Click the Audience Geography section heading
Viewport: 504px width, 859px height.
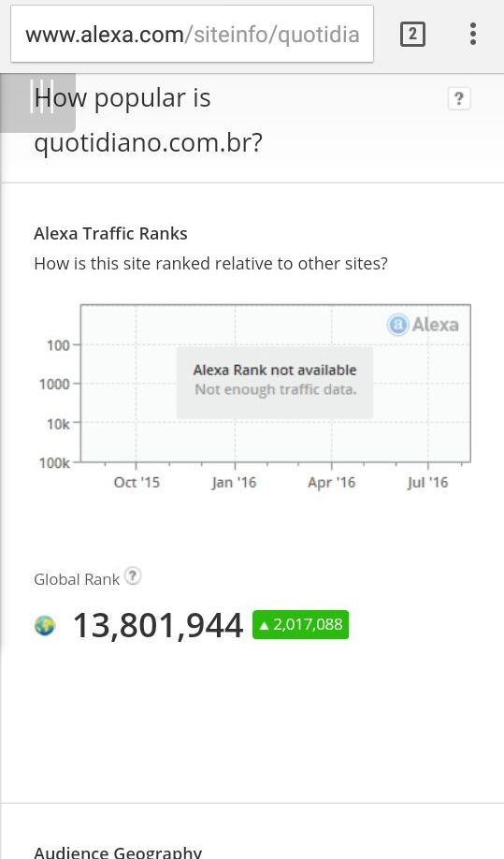click(x=118, y=852)
